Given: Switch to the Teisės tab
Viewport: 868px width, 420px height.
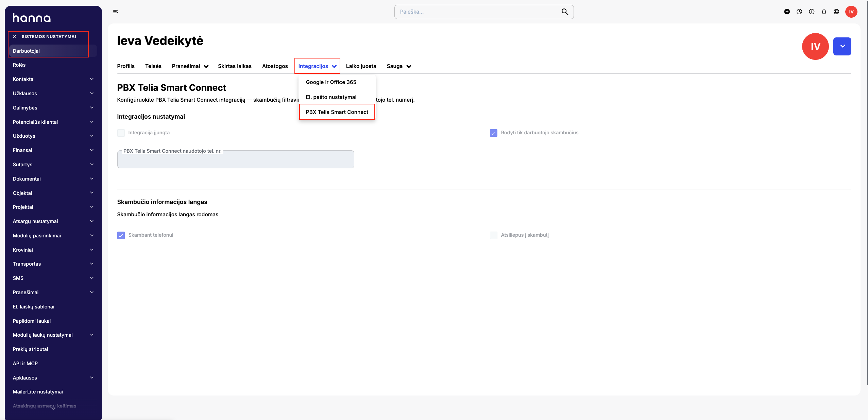Looking at the screenshot, I should point(153,66).
